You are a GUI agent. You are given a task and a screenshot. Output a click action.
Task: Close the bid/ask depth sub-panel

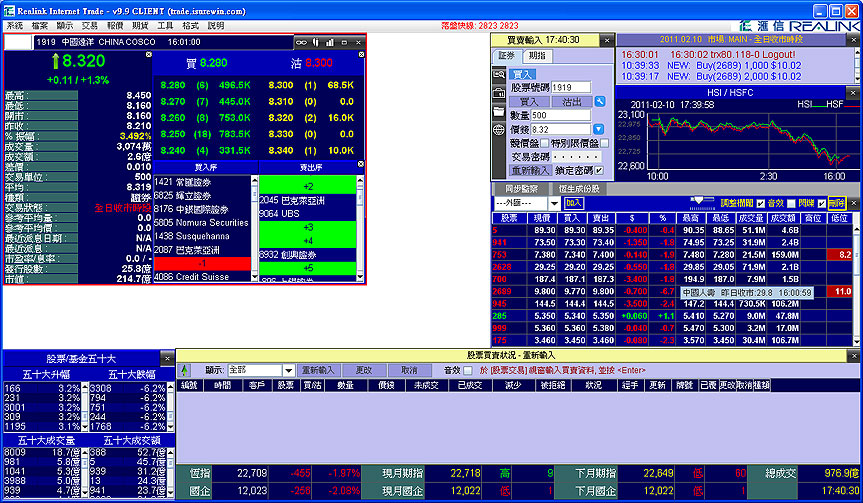click(361, 54)
